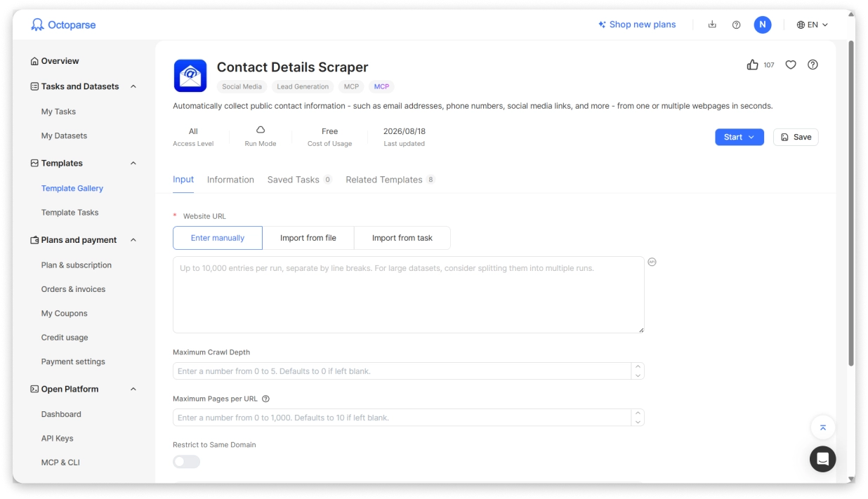This screenshot has height=499, width=868.
Task: Open Credit usage page
Action: click(65, 338)
